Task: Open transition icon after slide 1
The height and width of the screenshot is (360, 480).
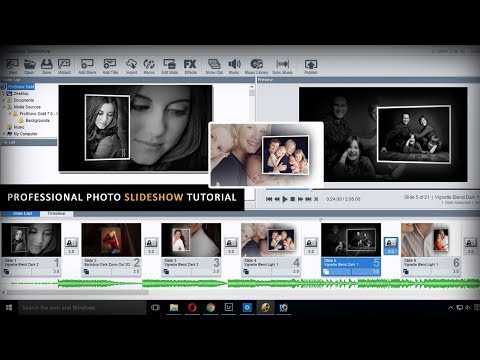Action: 71,242
